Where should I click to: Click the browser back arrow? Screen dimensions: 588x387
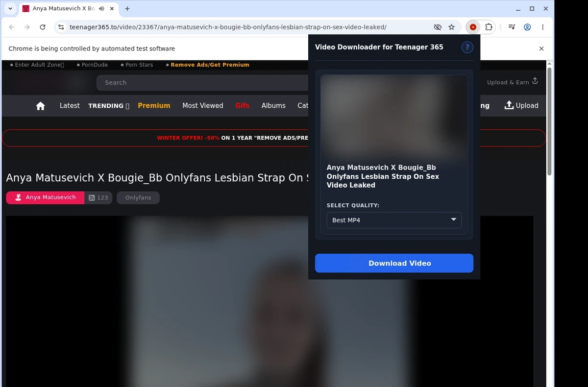12,27
